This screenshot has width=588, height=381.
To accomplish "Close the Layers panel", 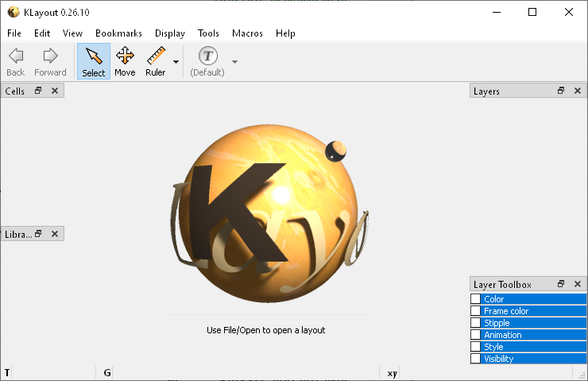I will click(x=578, y=91).
